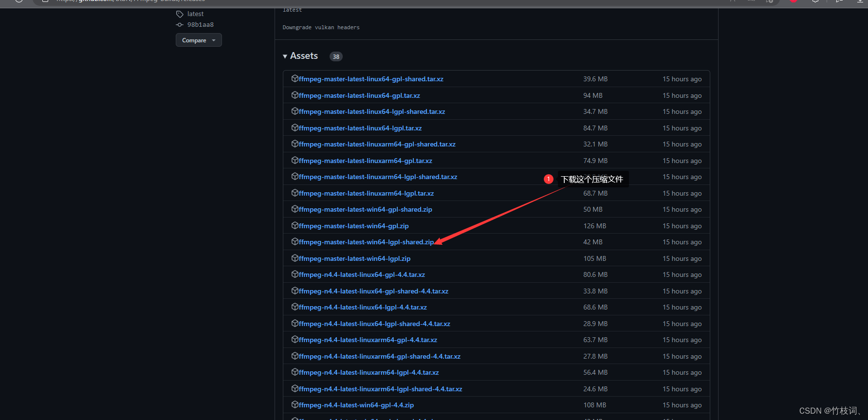Click package icon of master win64-lgpl.zip
Image resolution: width=868 pixels, height=420 pixels.
(x=295, y=258)
